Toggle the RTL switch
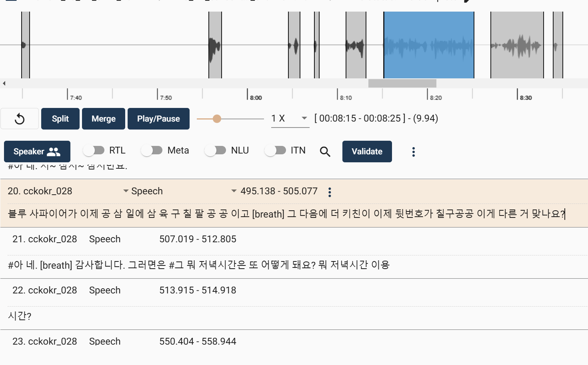 [94, 150]
